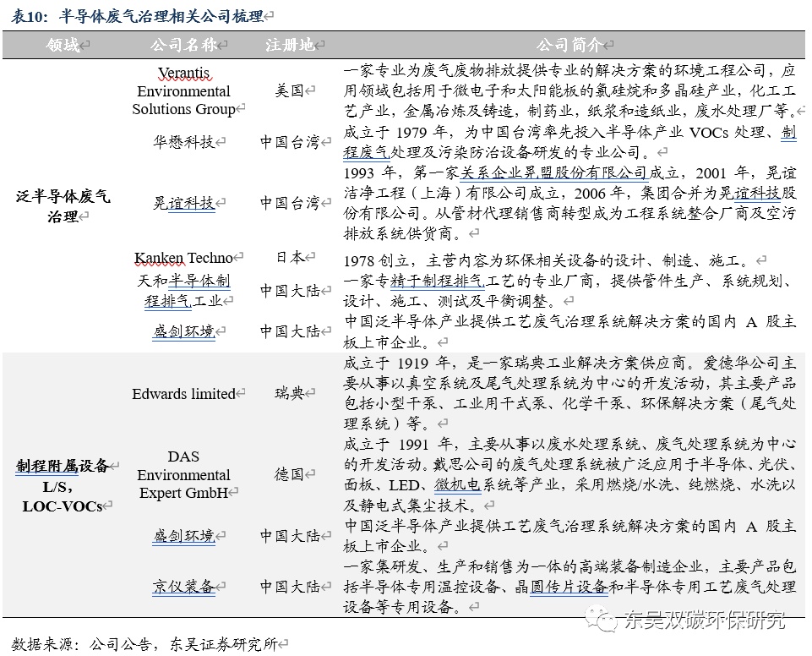Click 瑞典 in the registration column
The height and width of the screenshot is (656, 812).
tap(290, 393)
